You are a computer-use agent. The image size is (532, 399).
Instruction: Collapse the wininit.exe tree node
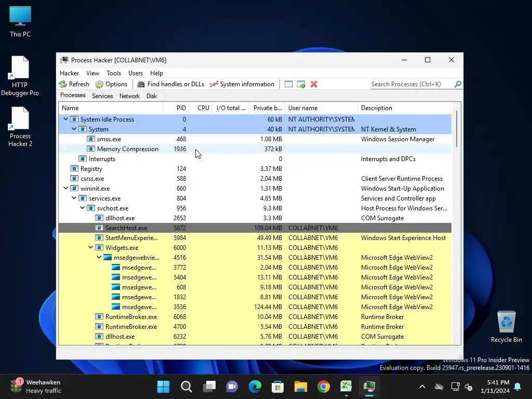[66, 188]
